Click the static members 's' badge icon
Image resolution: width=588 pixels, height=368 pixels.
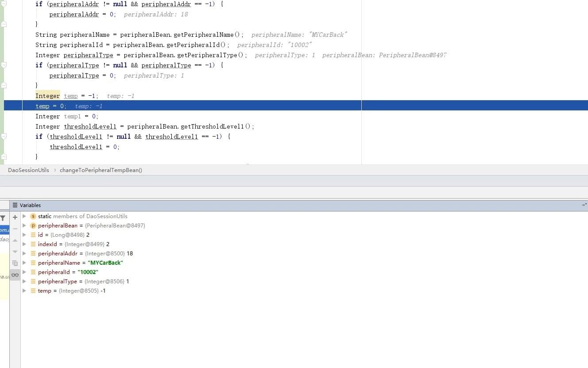(x=33, y=216)
